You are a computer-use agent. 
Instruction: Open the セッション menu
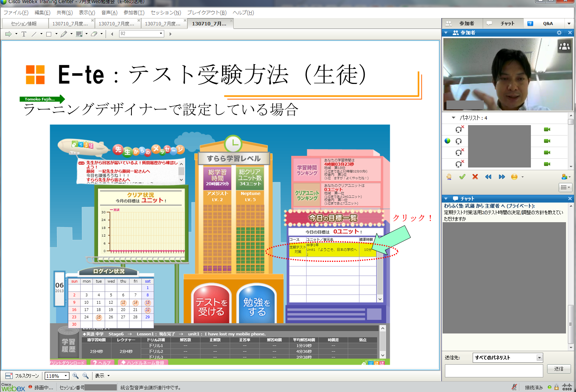pyautogui.click(x=166, y=13)
